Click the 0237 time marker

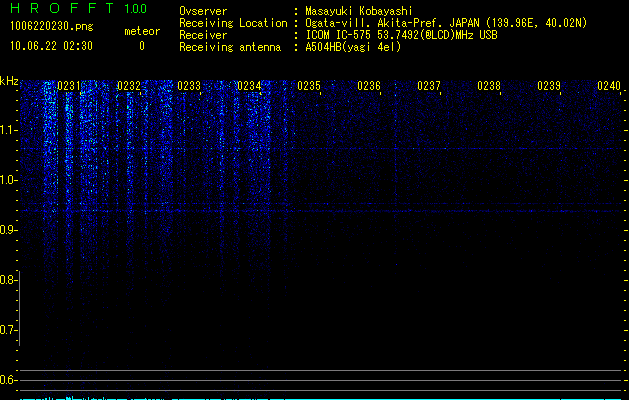(429, 86)
